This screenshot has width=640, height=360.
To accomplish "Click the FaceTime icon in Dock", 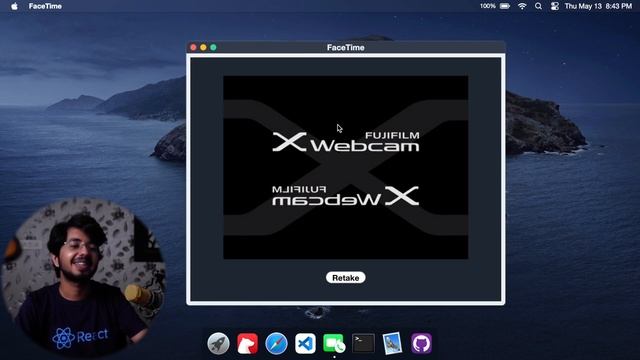I will pyautogui.click(x=334, y=343).
